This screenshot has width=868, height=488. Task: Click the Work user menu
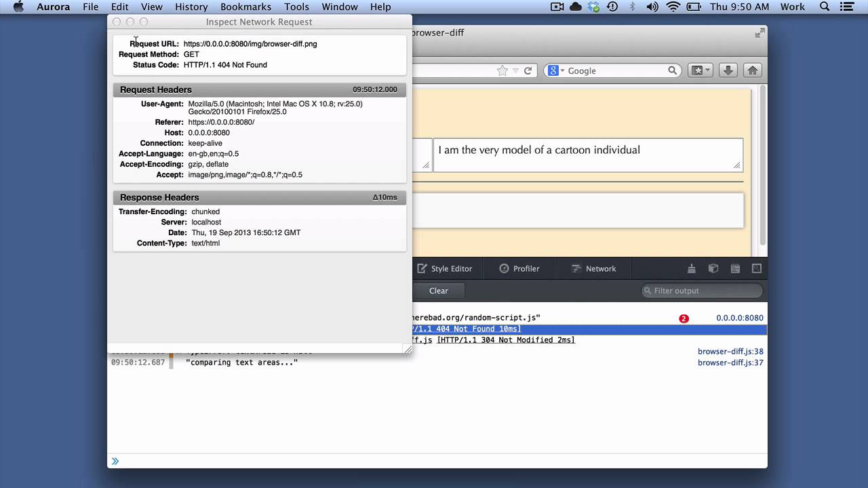tap(792, 7)
